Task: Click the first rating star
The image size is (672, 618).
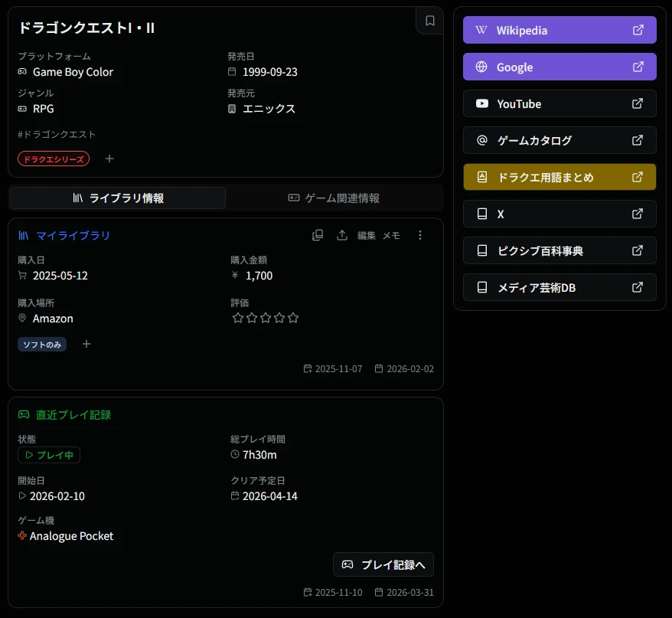Action: (238, 318)
